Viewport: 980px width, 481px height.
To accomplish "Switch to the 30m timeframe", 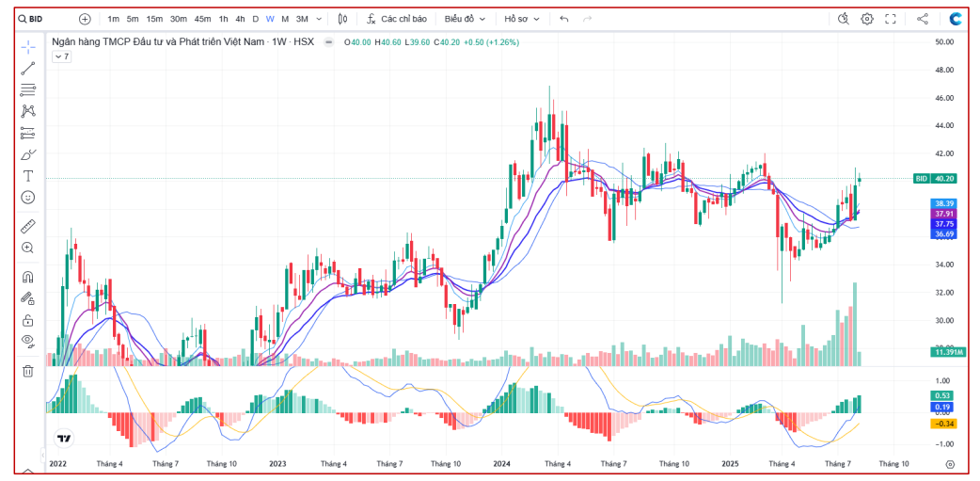I will click(x=178, y=19).
